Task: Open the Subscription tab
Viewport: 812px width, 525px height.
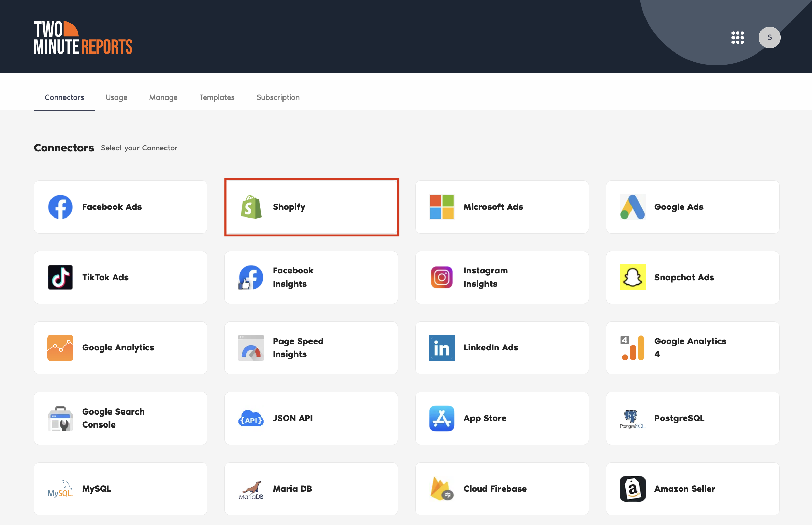Action: pos(278,97)
